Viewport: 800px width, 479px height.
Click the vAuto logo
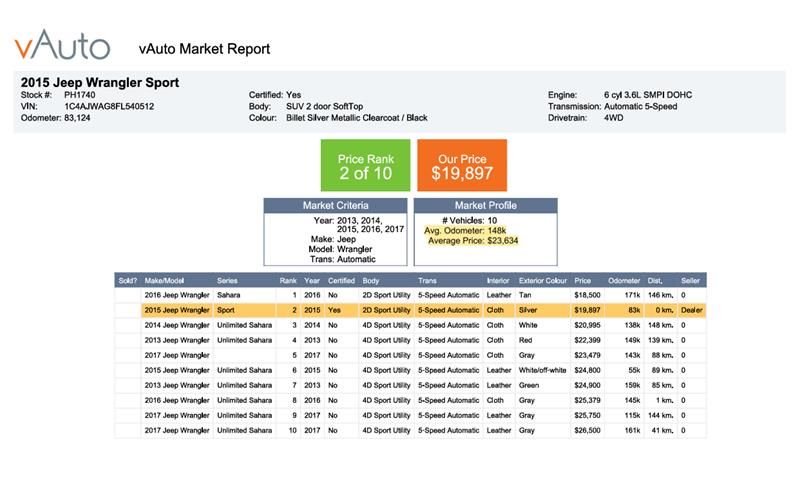click(x=62, y=45)
